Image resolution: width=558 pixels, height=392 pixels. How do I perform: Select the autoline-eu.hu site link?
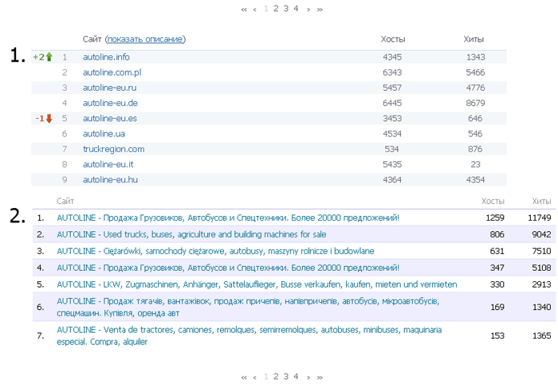[110, 180]
